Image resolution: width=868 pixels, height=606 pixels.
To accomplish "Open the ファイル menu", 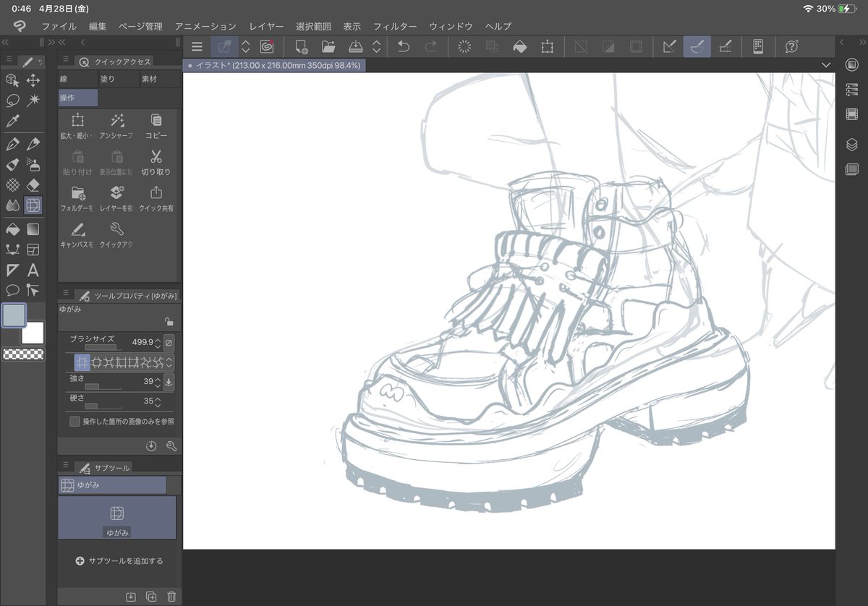I will 59,26.
